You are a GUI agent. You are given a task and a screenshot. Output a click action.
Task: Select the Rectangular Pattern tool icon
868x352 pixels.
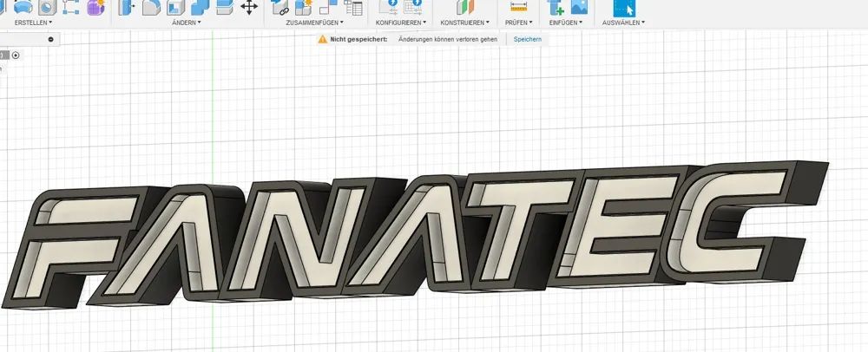point(71,7)
